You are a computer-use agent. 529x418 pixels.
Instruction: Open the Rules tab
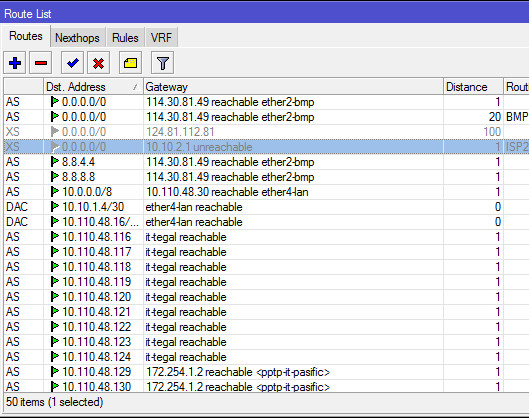tap(125, 37)
